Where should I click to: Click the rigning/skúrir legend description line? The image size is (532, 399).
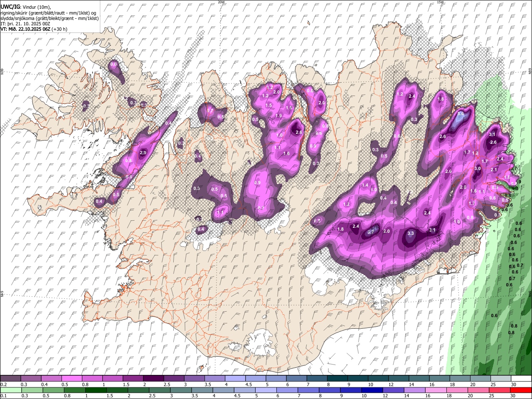(x=48, y=13)
